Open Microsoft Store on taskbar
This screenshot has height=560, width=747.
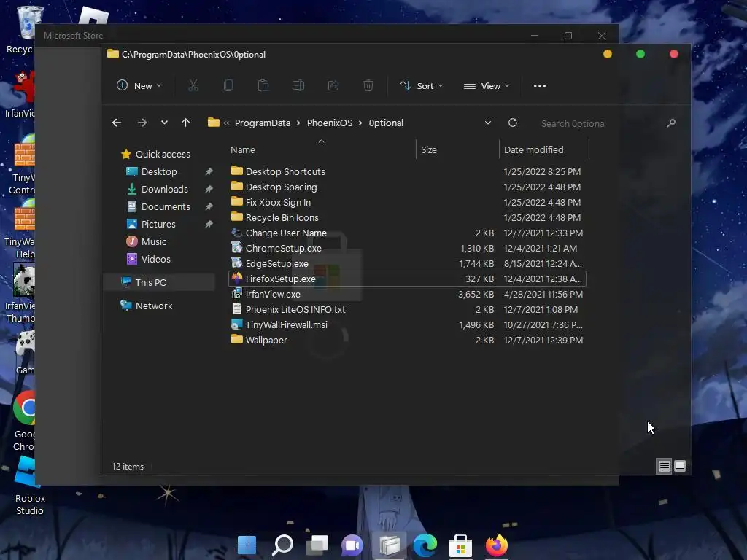tap(461, 545)
